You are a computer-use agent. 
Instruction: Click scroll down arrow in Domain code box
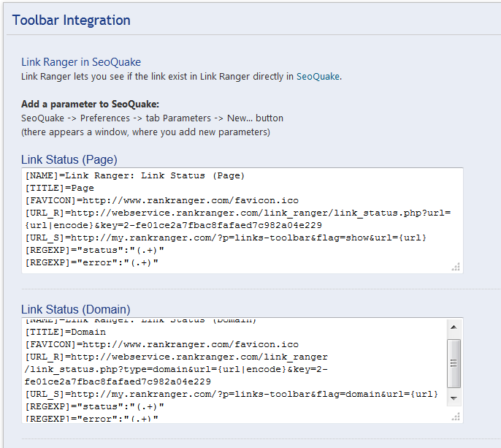click(454, 398)
